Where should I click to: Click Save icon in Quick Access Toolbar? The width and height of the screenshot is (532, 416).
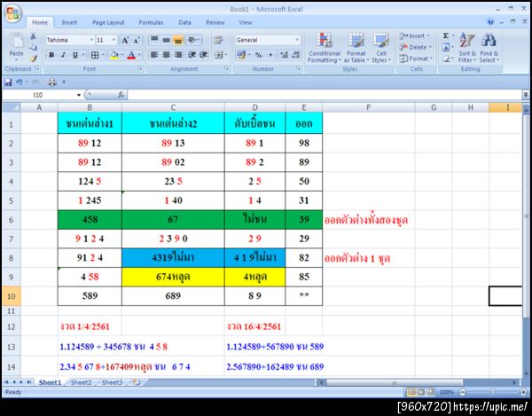point(8,82)
